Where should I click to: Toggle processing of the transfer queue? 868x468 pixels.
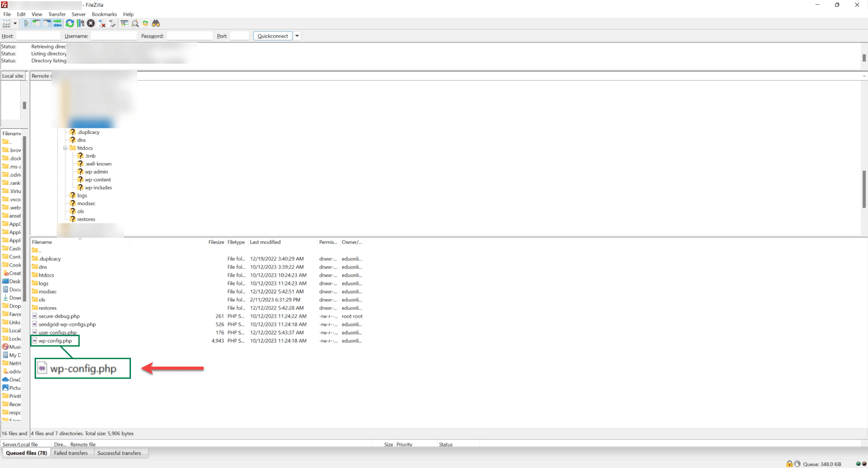pyautogui.click(x=80, y=23)
